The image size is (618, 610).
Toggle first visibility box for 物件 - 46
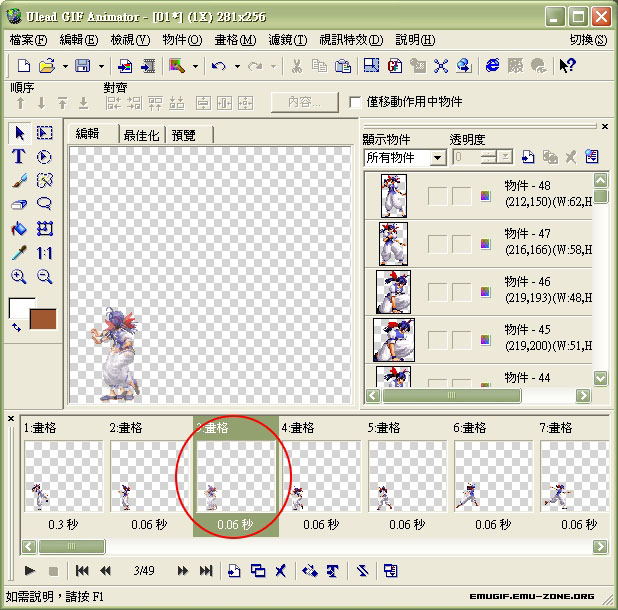pos(437,292)
